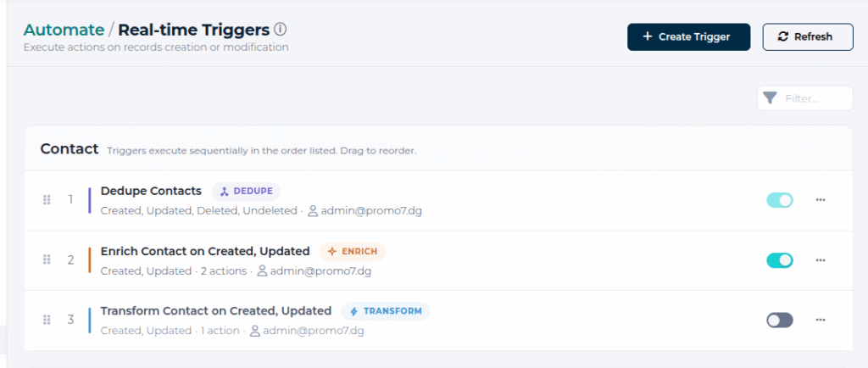The image size is (868, 368).
Task: Open the more options menu for Dedupe Contacts
Action: 821,200
